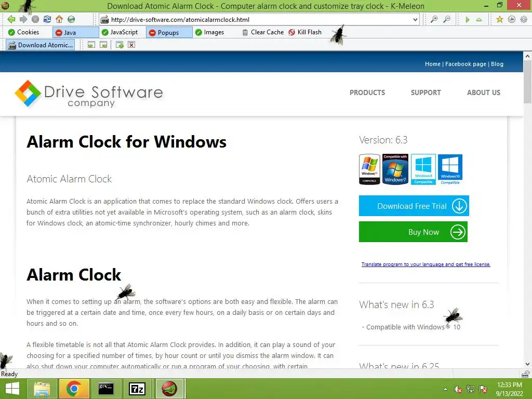Open history with the clock icon
The image size is (532, 399).
512,19
